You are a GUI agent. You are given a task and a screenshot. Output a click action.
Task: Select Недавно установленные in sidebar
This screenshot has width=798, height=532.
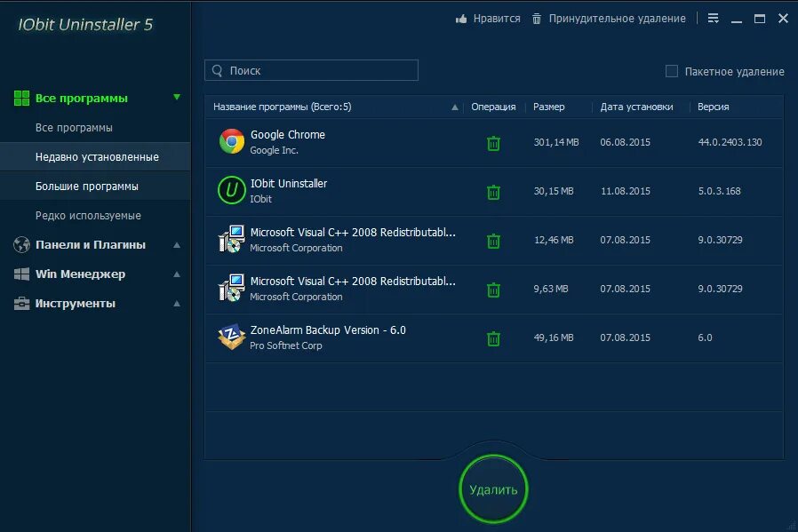97,157
